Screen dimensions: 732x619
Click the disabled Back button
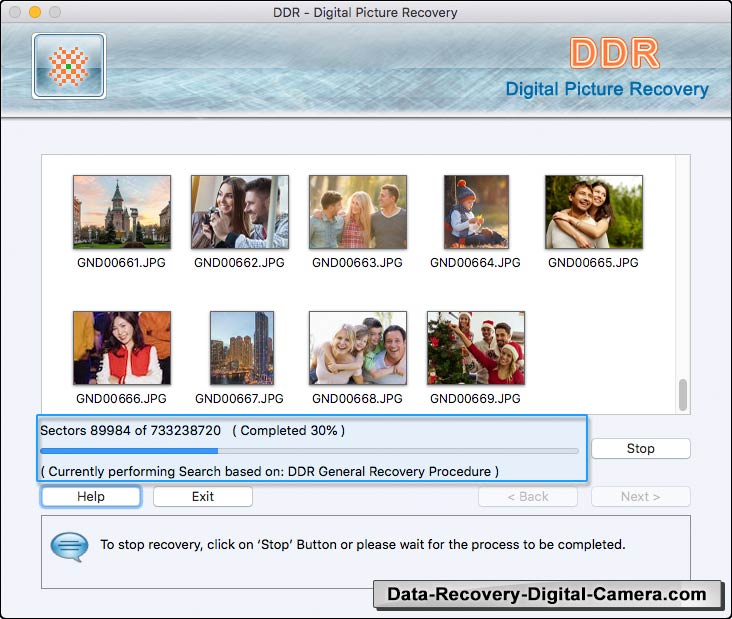pyautogui.click(x=528, y=496)
